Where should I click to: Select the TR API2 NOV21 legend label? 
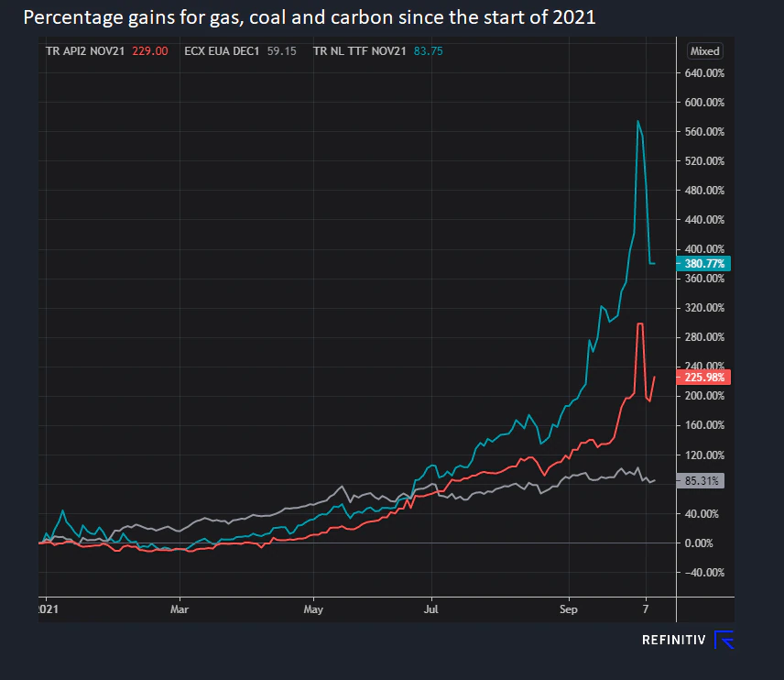coord(85,51)
